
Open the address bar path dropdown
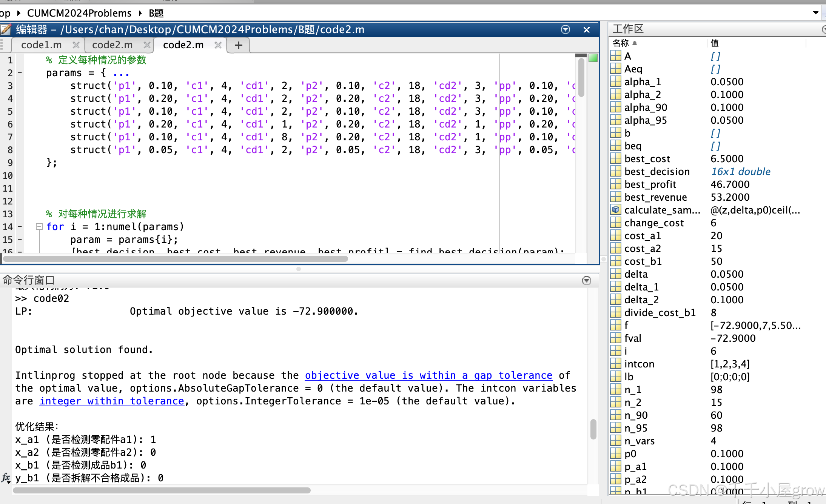(815, 13)
